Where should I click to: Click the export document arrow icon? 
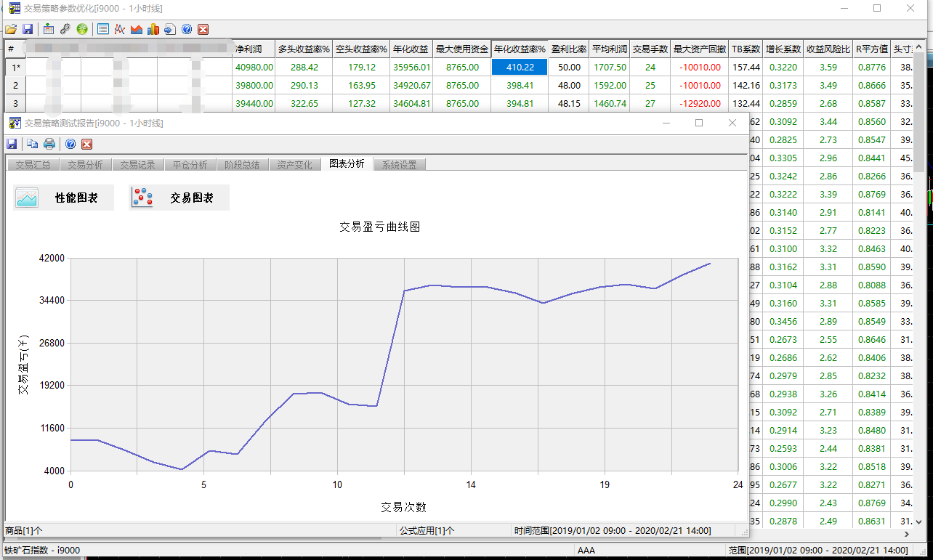click(169, 30)
